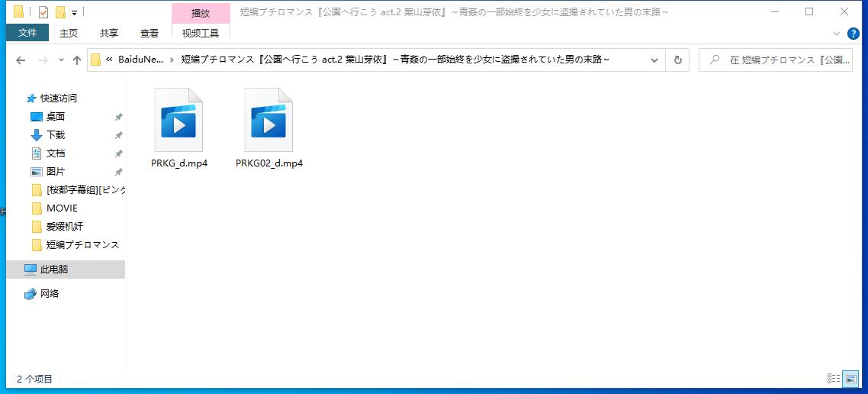The image size is (868, 394).
Task: Select the pink 播放 context tab
Action: click(201, 13)
